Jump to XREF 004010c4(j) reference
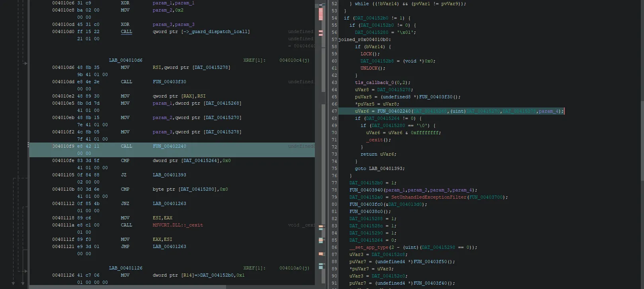The height and width of the screenshot is (289, 644). pos(294,61)
